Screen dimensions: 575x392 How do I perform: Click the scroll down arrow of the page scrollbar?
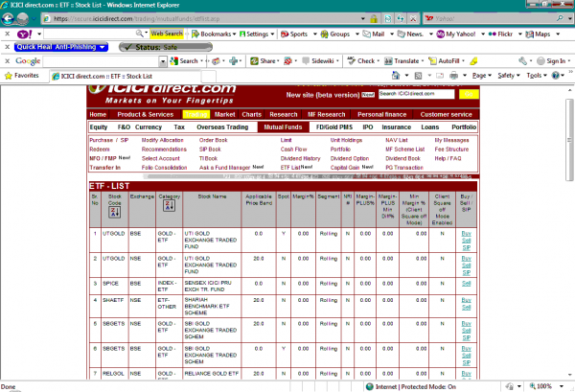[569, 375]
